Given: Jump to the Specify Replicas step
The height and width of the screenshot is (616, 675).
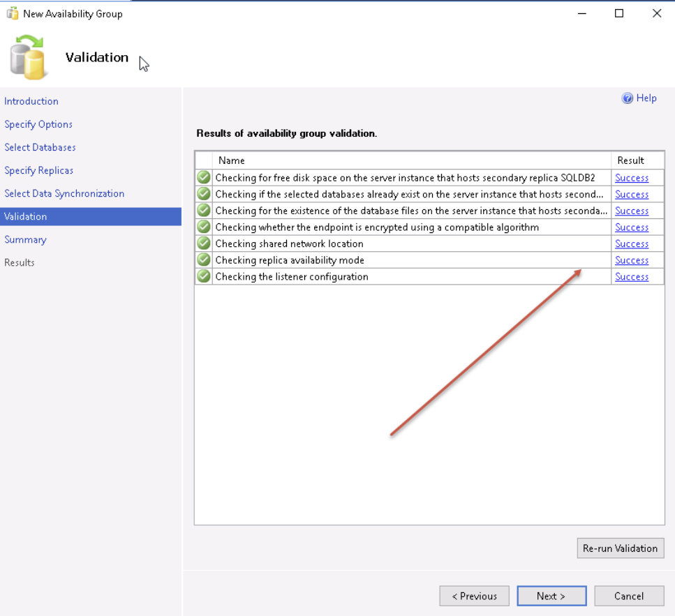Looking at the screenshot, I should [x=39, y=170].
